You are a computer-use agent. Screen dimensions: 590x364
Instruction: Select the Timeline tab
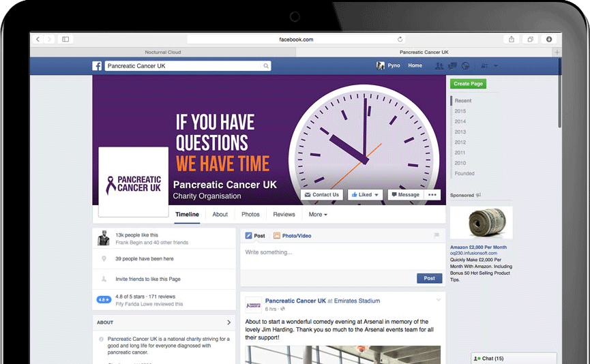187,214
